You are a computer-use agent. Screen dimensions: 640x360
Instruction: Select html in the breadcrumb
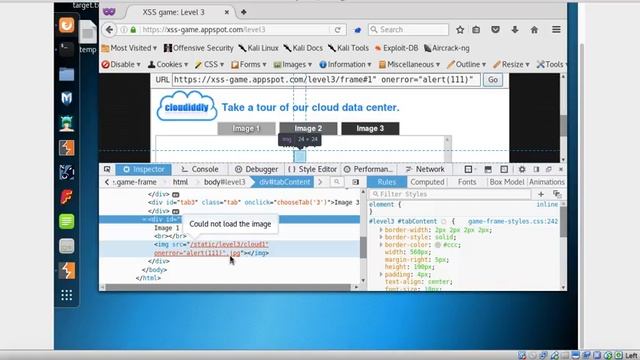pos(180,182)
